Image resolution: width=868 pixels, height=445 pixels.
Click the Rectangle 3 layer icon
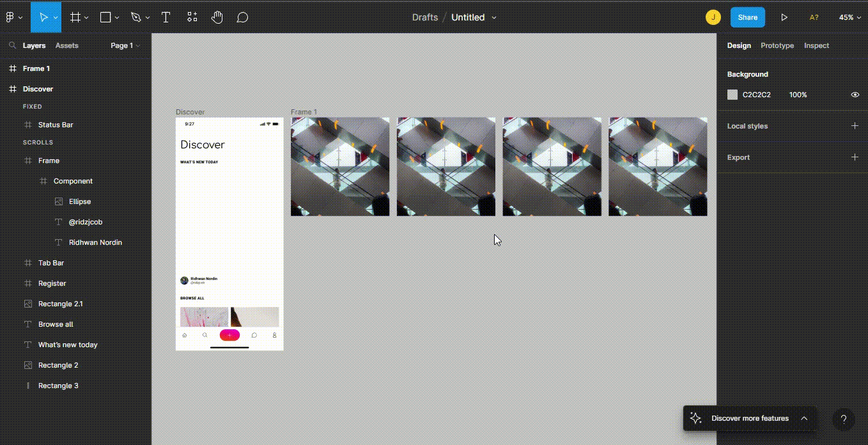(27, 386)
